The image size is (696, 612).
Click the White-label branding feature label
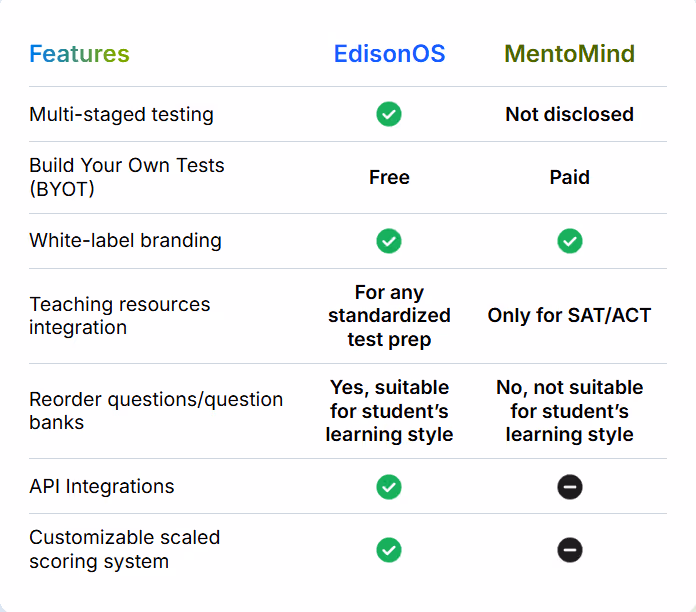tap(125, 241)
